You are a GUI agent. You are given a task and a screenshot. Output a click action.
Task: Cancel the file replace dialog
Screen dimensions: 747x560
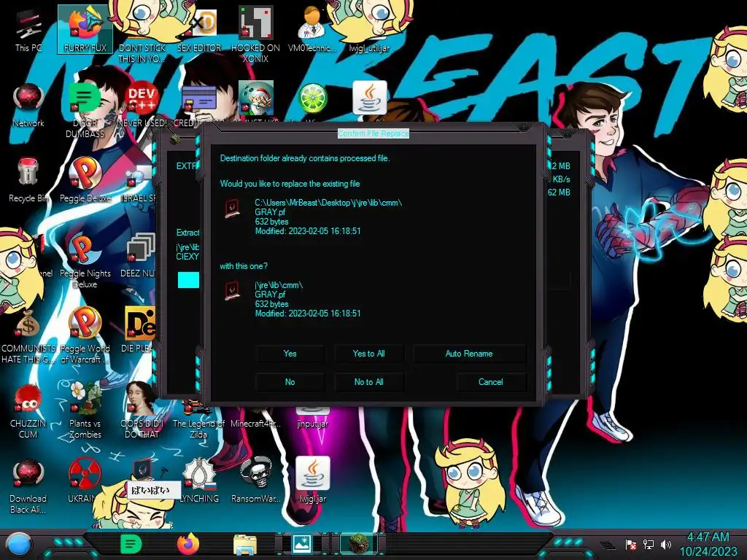click(x=490, y=382)
